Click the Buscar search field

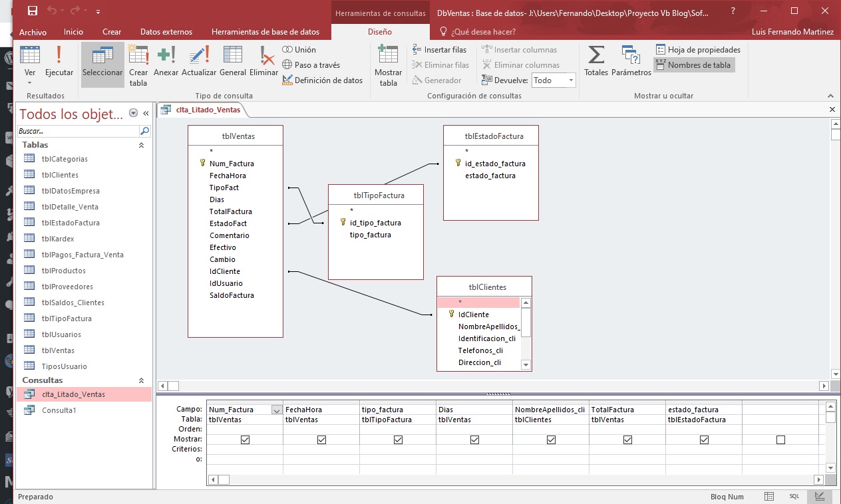pyautogui.click(x=78, y=132)
